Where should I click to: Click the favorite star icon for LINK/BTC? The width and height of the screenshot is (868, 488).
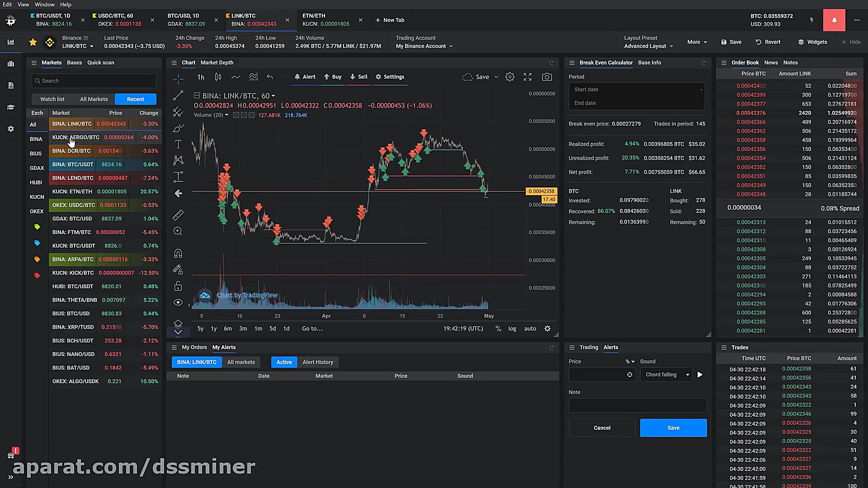coord(33,42)
